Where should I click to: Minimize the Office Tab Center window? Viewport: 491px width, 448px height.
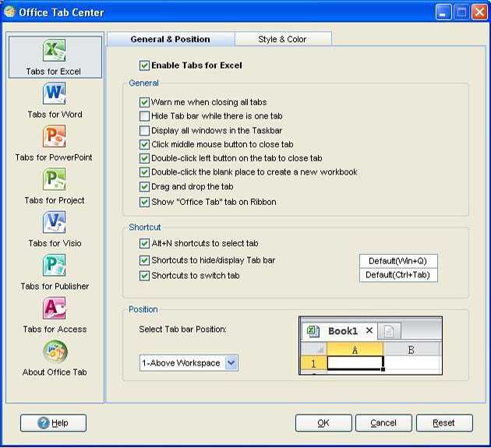(443, 12)
